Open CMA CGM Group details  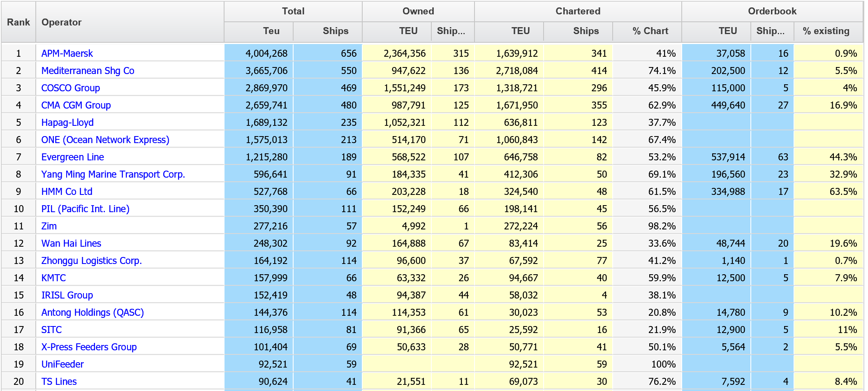[x=76, y=105]
